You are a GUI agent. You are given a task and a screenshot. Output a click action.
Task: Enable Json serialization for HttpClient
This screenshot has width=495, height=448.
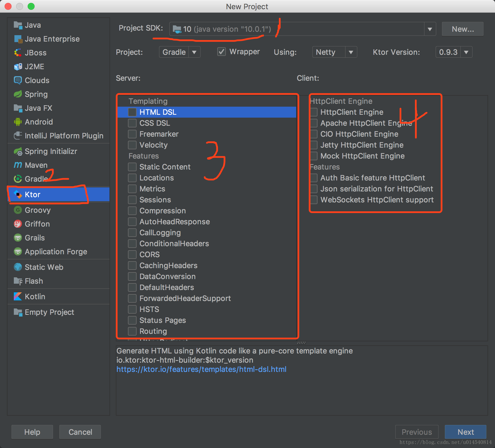pos(314,189)
